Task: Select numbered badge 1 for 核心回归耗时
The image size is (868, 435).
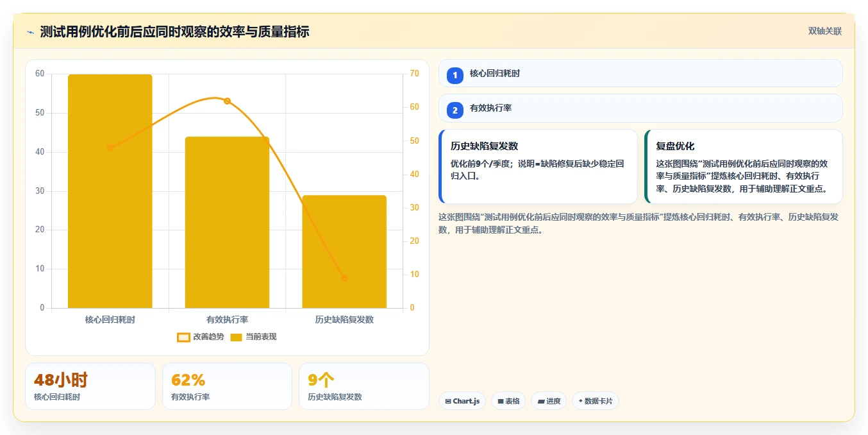Action: pyautogui.click(x=455, y=75)
